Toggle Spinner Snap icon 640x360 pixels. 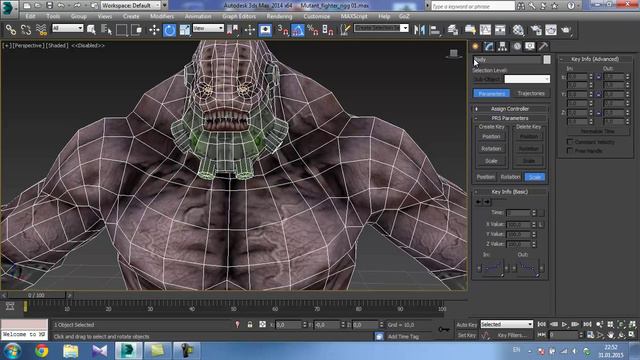[x=328, y=30]
